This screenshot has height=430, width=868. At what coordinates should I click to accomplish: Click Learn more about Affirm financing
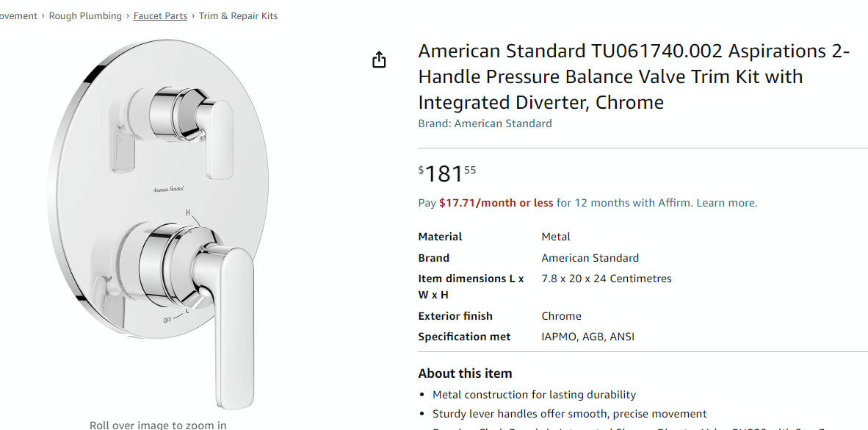click(x=726, y=203)
